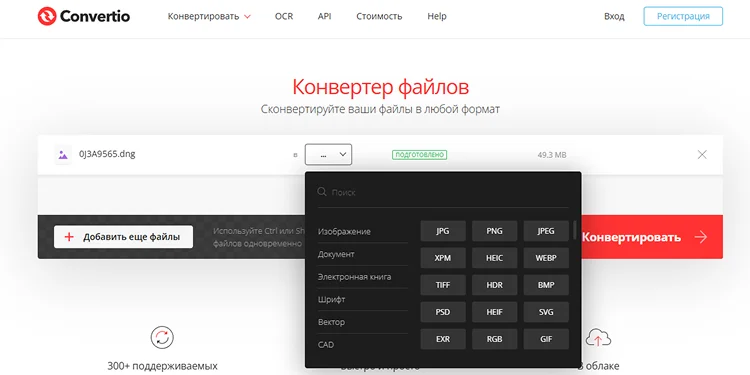
Task: Open the Конвертировать menu dropdown
Action: tap(209, 16)
